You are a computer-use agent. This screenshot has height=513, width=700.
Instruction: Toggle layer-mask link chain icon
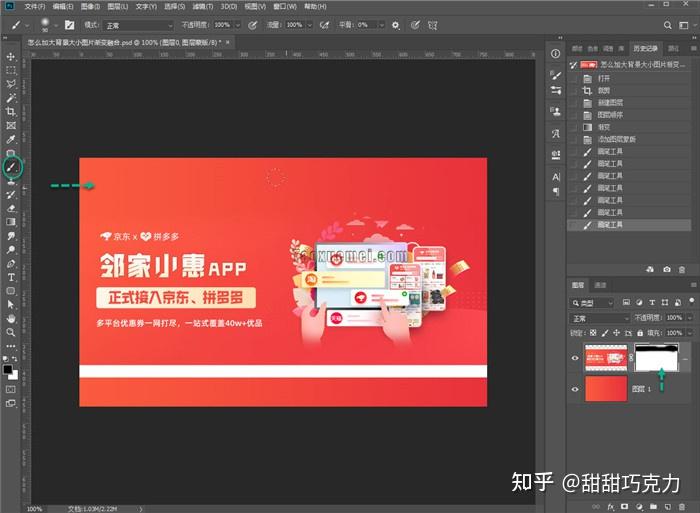[631, 358]
